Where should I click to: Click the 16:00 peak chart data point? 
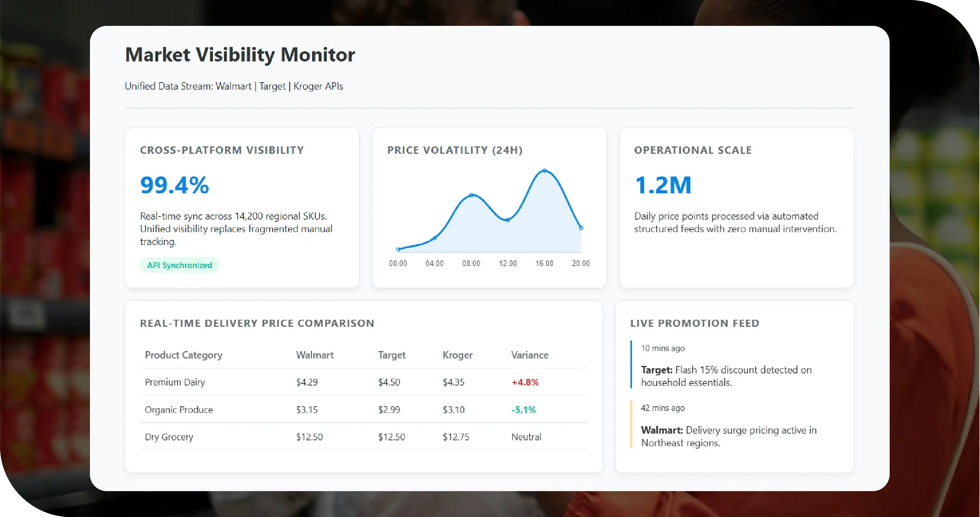(x=544, y=171)
